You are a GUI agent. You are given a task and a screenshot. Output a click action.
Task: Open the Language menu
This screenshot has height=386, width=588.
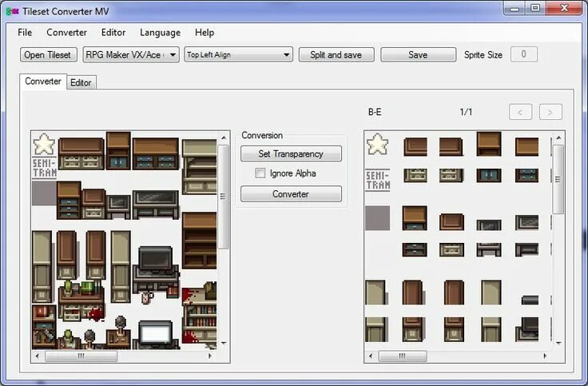point(160,33)
